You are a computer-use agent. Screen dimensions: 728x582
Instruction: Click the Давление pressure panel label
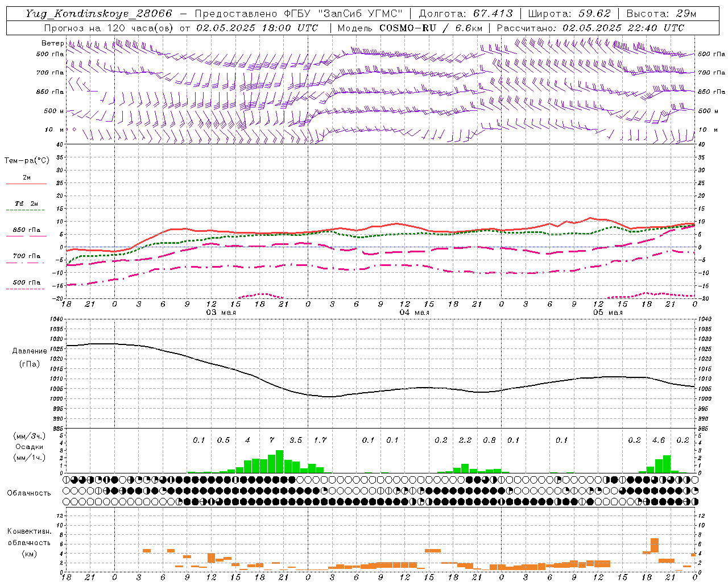(30, 351)
